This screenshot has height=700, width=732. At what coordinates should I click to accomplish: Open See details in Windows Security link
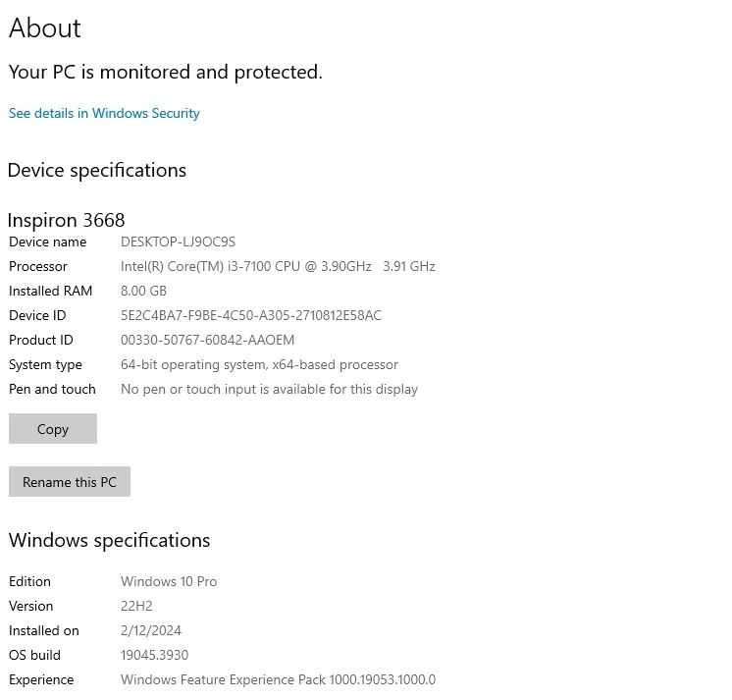click(x=104, y=113)
